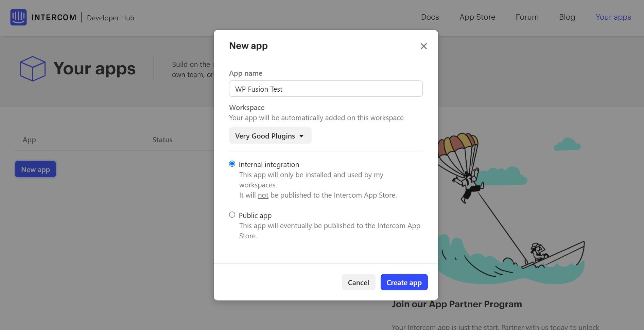Click the Intercom logo
644x330 pixels.
coord(43,17)
